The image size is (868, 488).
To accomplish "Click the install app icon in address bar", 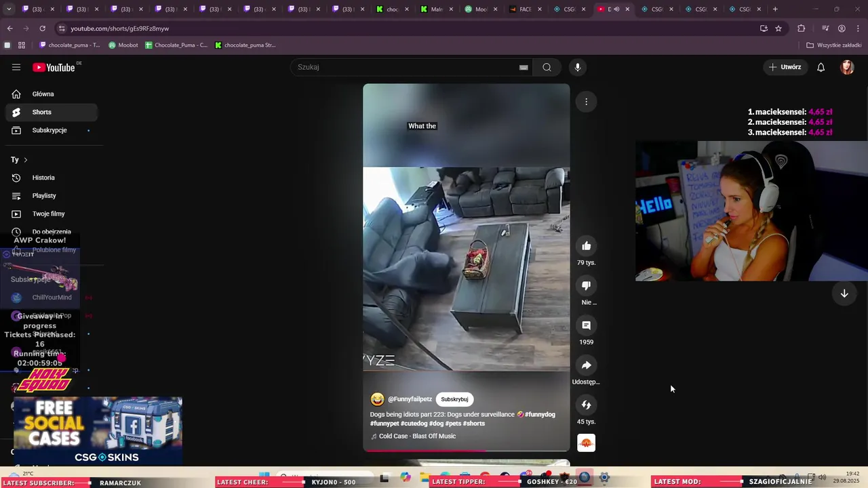I will click(x=764, y=28).
